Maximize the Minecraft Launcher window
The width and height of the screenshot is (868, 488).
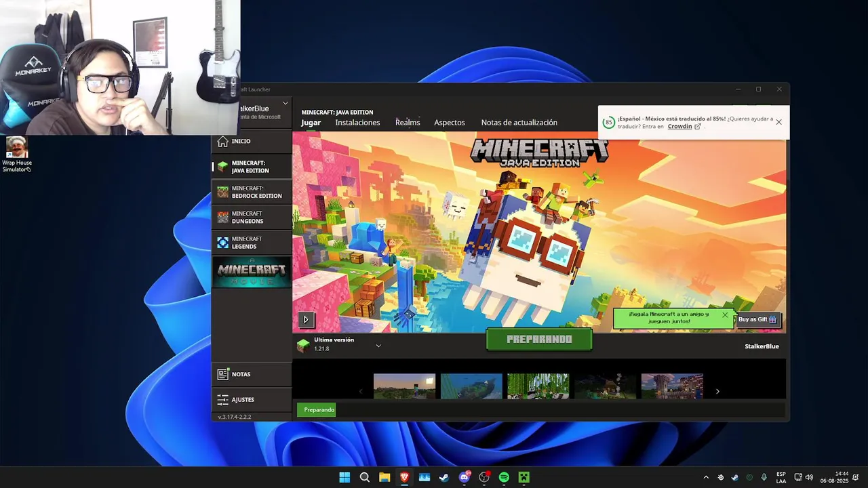(x=758, y=89)
